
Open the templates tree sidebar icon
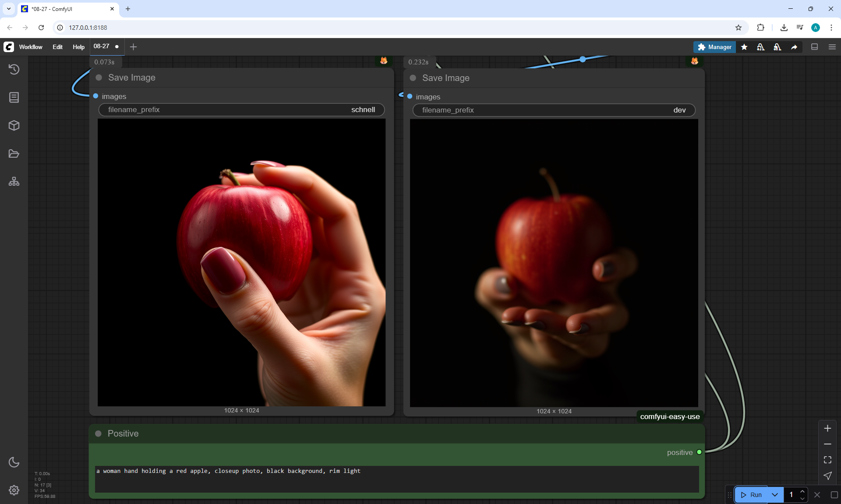pos(14,182)
